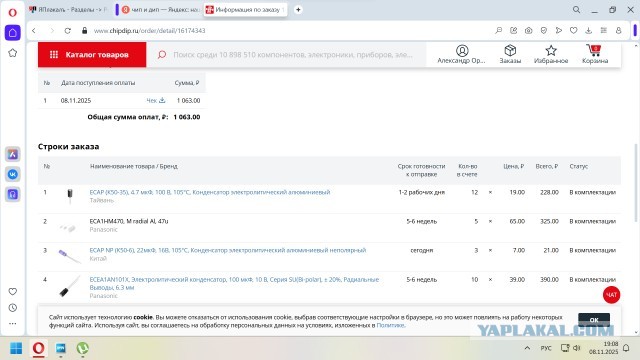Open the red ЧАТ chat button
Screen dimensions: 640x360
click(611, 295)
